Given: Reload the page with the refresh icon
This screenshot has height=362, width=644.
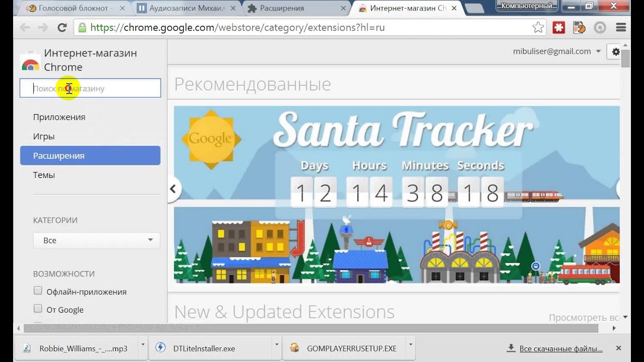Looking at the screenshot, I should tap(62, 28).
